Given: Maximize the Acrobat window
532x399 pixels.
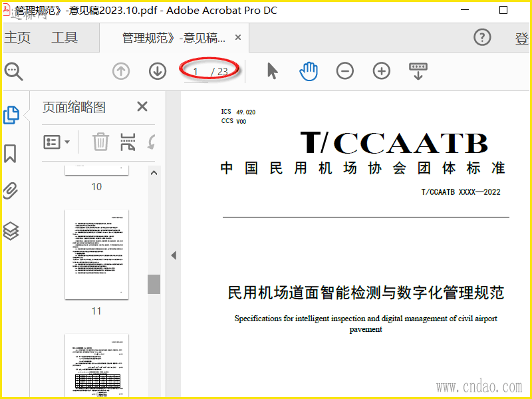Looking at the screenshot, I should 503,10.
